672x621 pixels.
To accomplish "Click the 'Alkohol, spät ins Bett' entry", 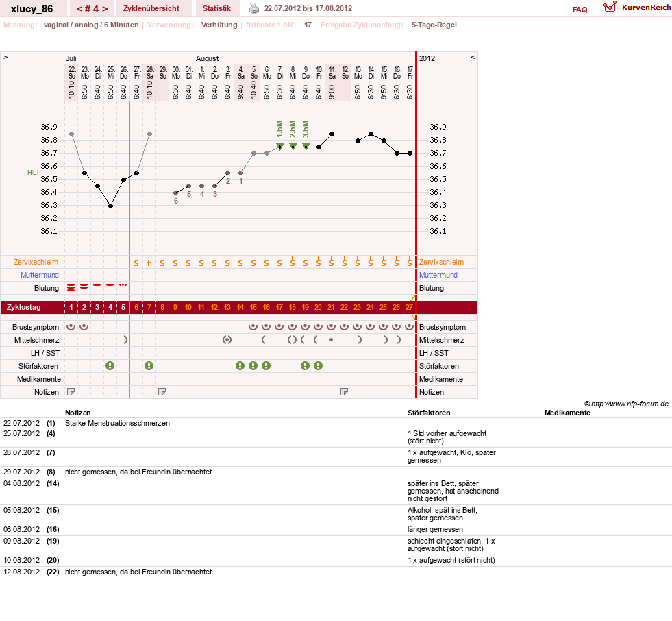I will pyautogui.click(x=443, y=514).
